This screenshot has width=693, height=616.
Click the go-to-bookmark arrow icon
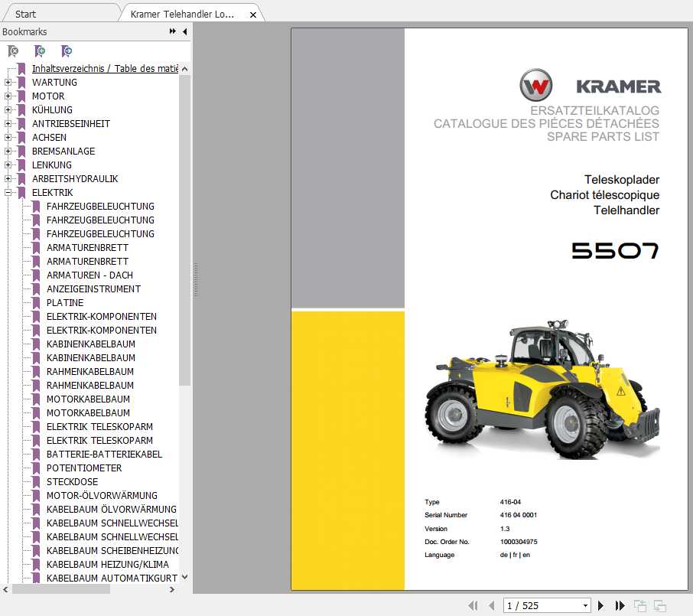point(67,51)
